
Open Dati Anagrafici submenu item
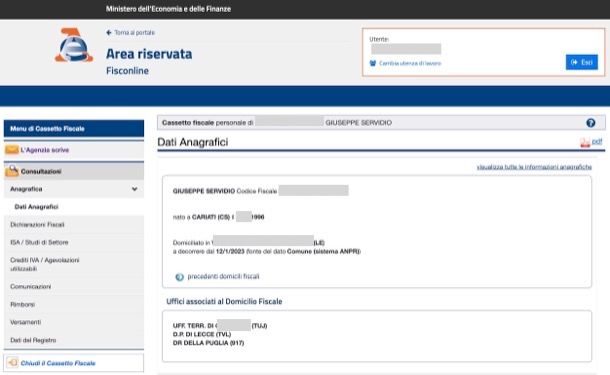pos(36,207)
